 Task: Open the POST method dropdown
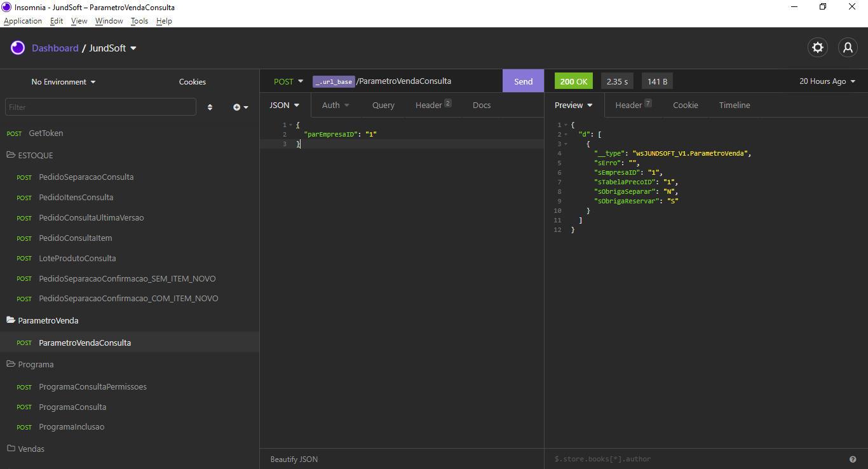pos(288,81)
